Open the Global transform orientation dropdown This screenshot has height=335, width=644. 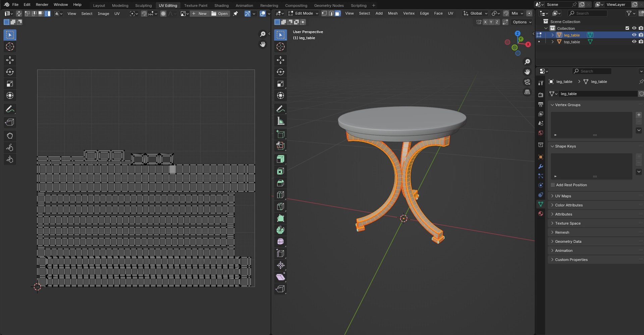(x=475, y=13)
